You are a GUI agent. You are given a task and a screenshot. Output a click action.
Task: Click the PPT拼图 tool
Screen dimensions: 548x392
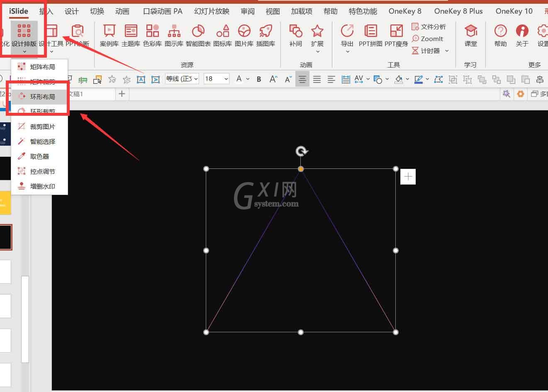(370, 35)
